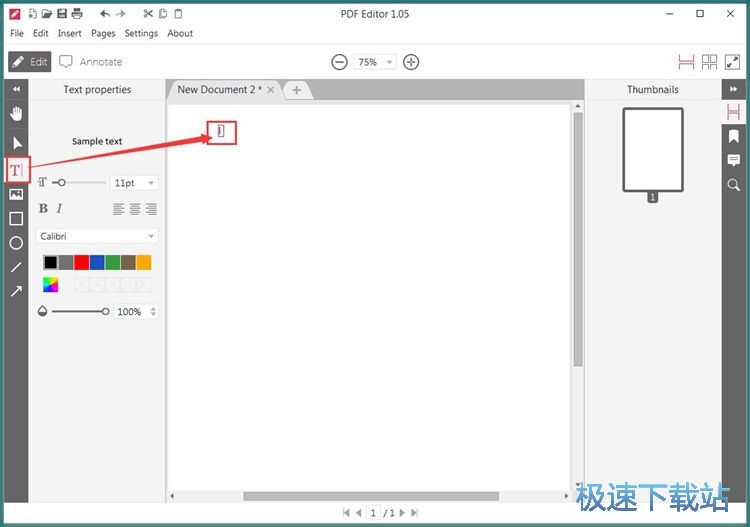Viewport: 750px width, 527px height.
Task: Select the Line tool
Action: [16, 267]
